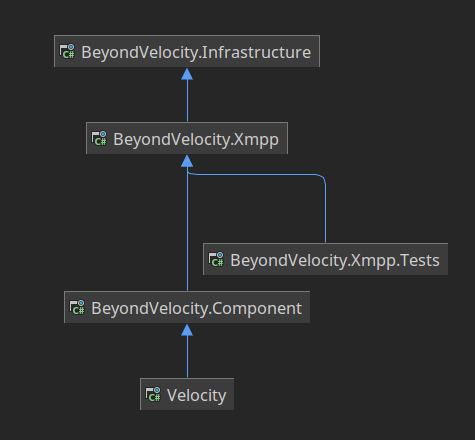475x440 pixels.
Task: Click the arrowhead beneath the BeyondVelocity.Xmpp node
Action: (x=187, y=161)
